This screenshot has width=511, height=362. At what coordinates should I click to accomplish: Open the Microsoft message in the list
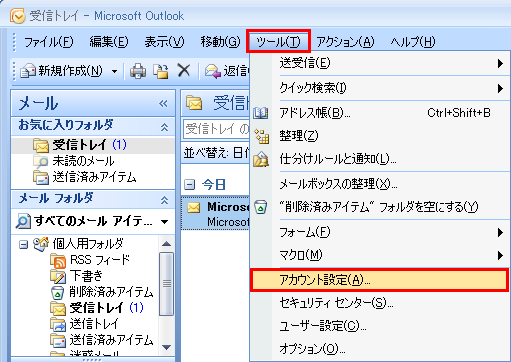[x=216, y=214]
